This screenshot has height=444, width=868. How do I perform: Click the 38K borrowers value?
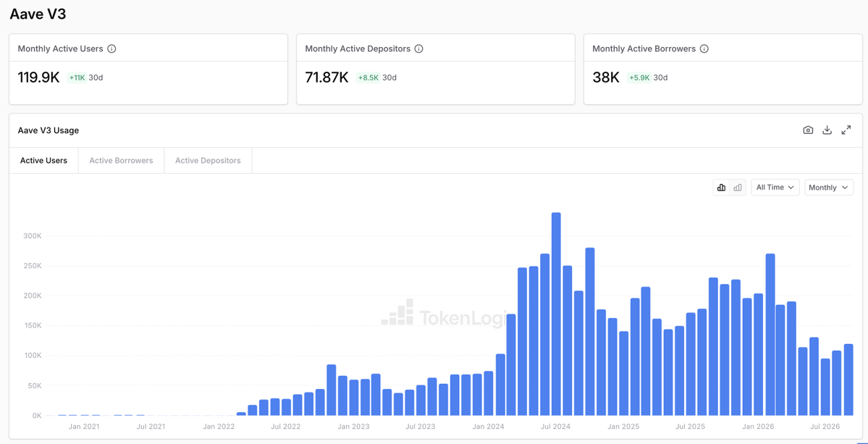pyautogui.click(x=606, y=78)
